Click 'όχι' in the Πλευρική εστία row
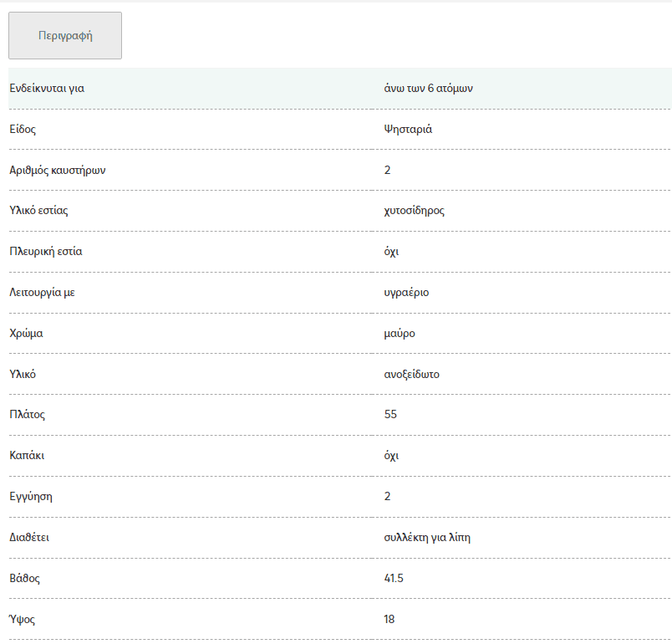The image size is (672, 644). (x=391, y=252)
